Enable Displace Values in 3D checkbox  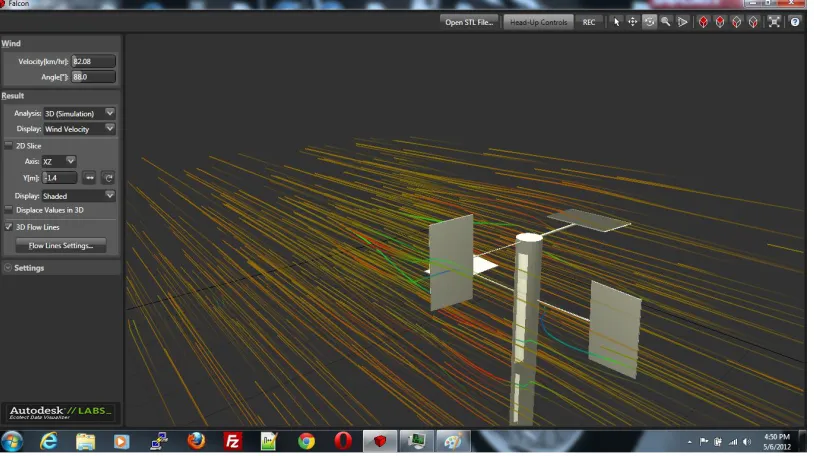coord(9,211)
